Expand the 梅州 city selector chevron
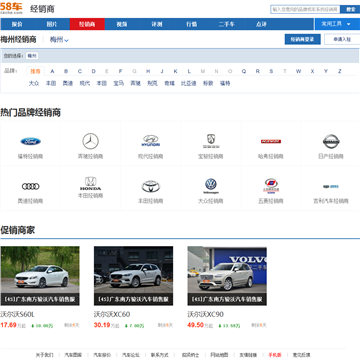Viewport: 360px width, 360px height. 67,41
